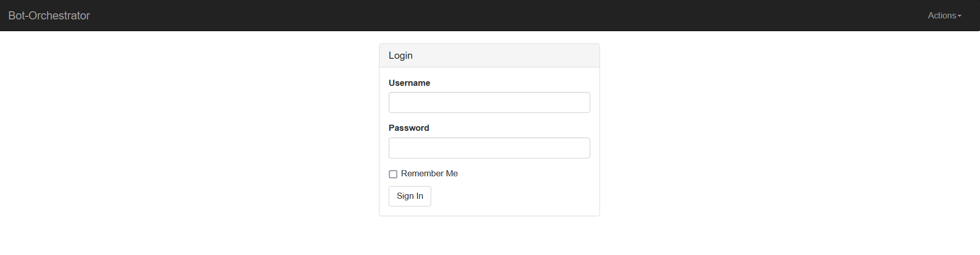Viewport: 980px width, 255px height.
Task: Show the Actions navigation options
Action: [x=944, y=16]
